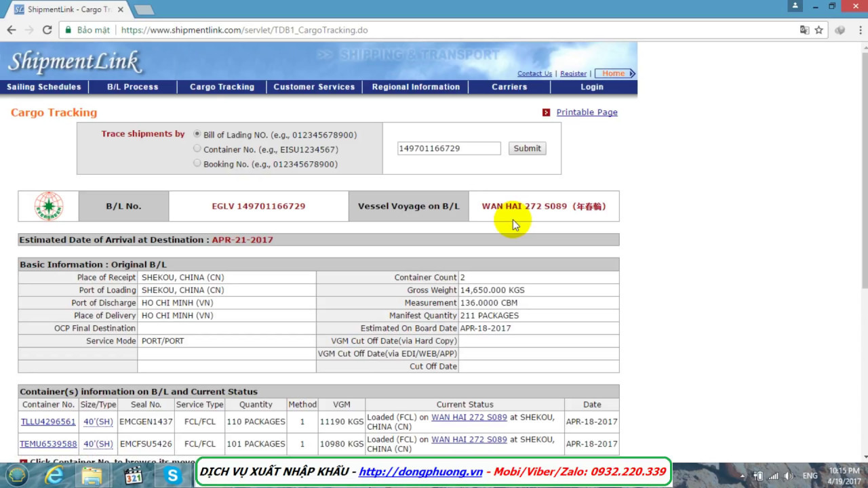
Task: Open Google Translate icon in address bar
Action: point(804,30)
